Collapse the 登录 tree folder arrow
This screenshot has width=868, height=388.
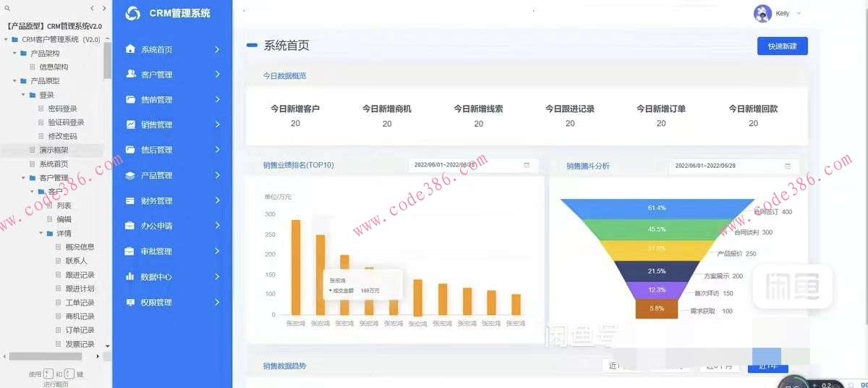click(23, 95)
